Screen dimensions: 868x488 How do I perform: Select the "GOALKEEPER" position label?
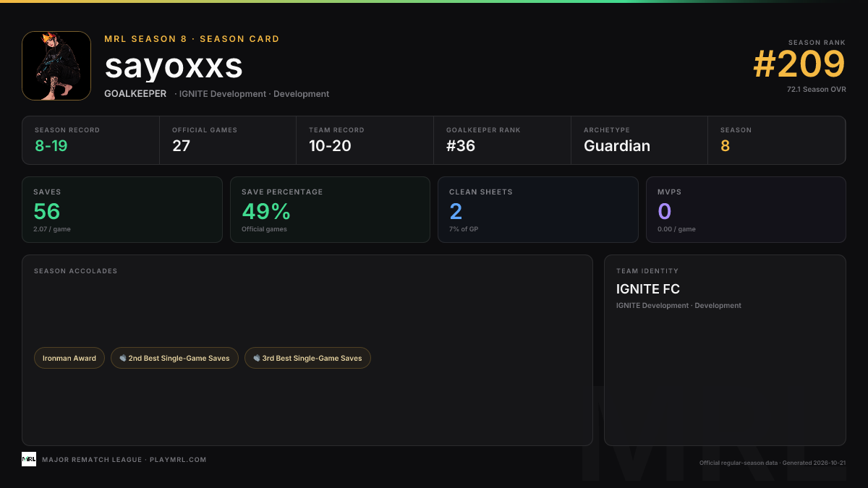tap(135, 94)
